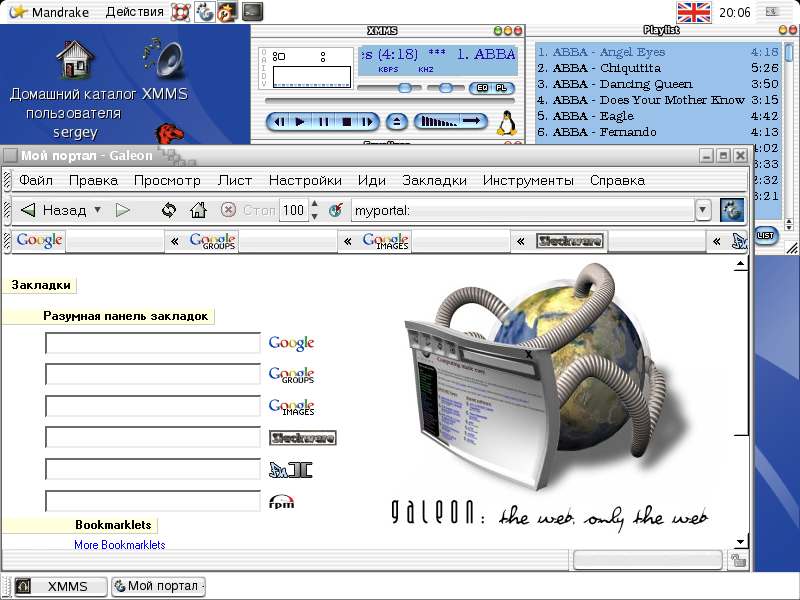This screenshot has height=600, width=800.
Task: Click the Google logo on bookmarks toolbar
Action: tap(39, 240)
